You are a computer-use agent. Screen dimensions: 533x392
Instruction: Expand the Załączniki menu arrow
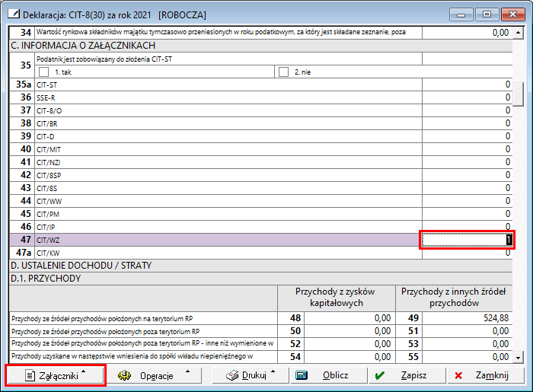83,373
